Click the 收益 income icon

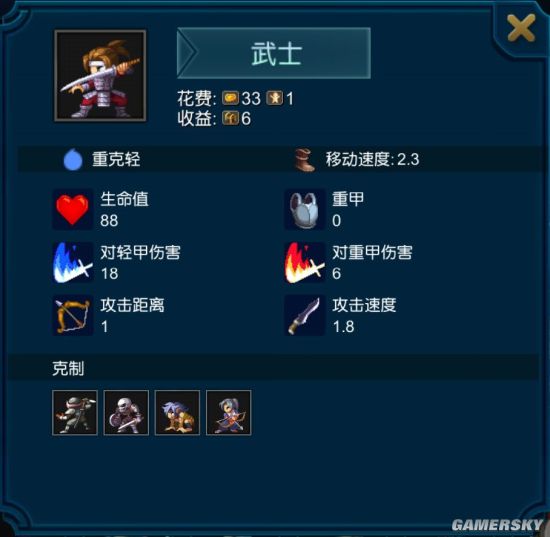pos(230,119)
